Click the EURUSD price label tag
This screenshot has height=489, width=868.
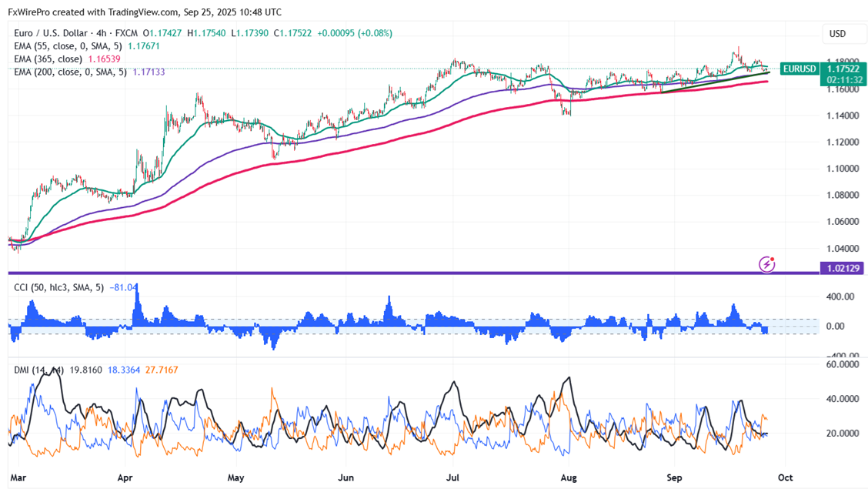[x=800, y=69]
